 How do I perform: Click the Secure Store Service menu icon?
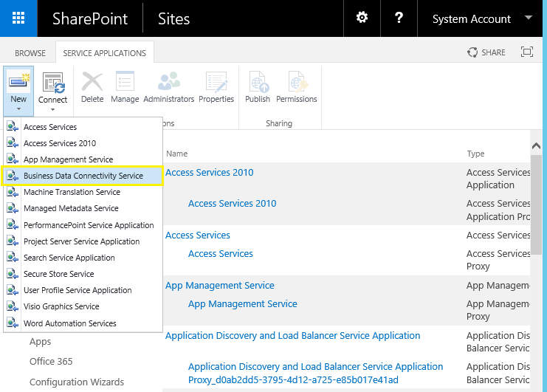(13, 273)
